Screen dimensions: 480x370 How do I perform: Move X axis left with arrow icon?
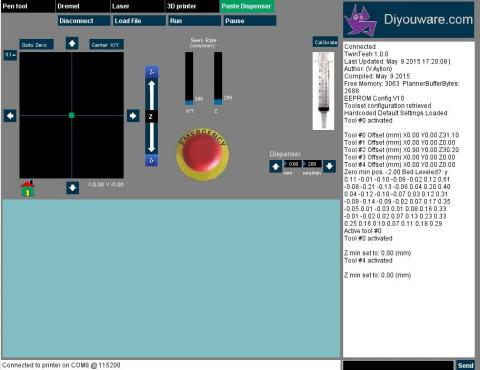click(x=10, y=116)
